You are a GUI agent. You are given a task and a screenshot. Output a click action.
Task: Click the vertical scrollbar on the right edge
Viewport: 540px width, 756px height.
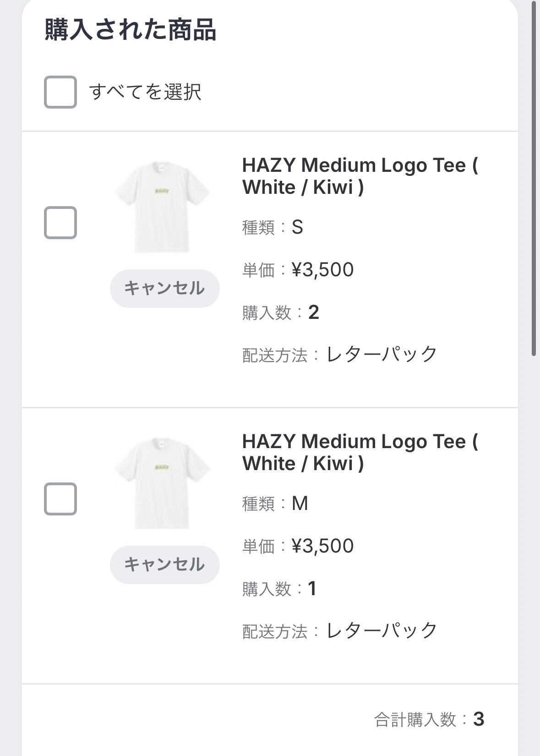coord(534,179)
